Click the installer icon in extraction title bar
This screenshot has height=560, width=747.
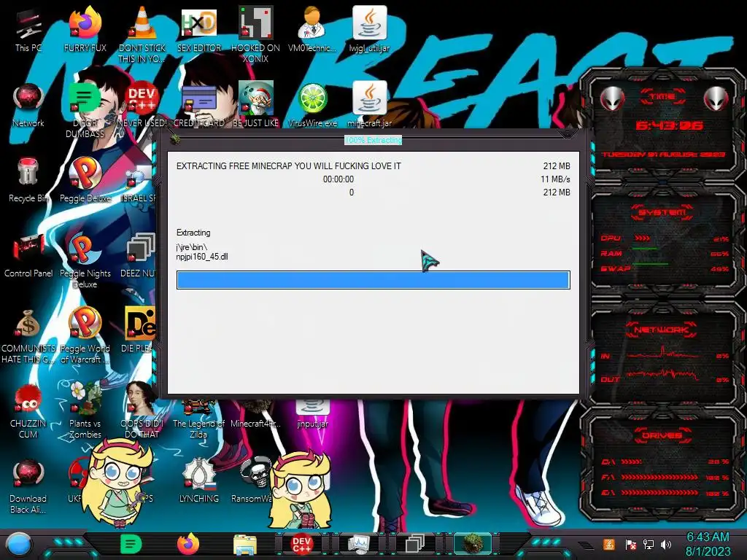[175, 139]
